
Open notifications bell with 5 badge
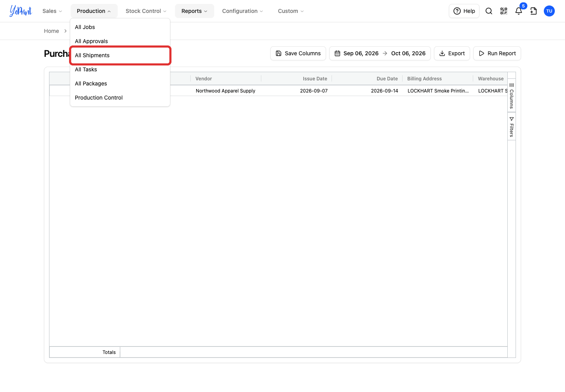click(x=519, y=11)
